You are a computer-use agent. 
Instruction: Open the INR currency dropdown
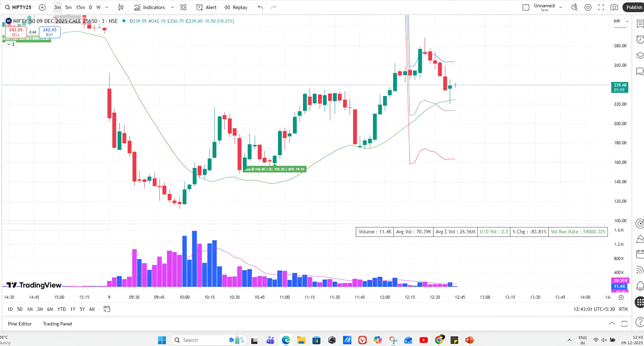pyautogui.click(x=621, y=21)
